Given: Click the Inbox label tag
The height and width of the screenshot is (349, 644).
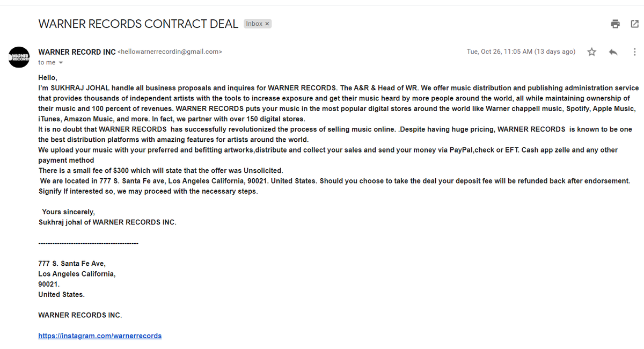Looking at the screenshot, I should click(254, 24).
